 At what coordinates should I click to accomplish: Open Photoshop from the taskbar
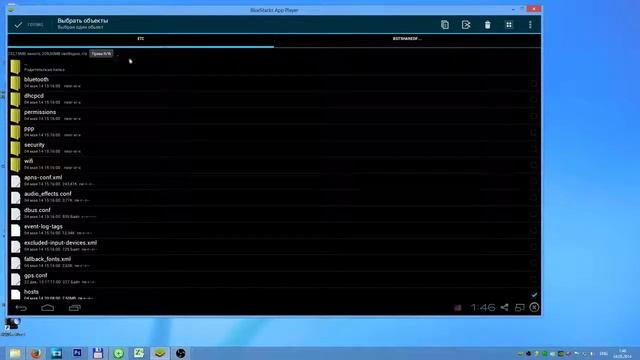coord(77,353)
